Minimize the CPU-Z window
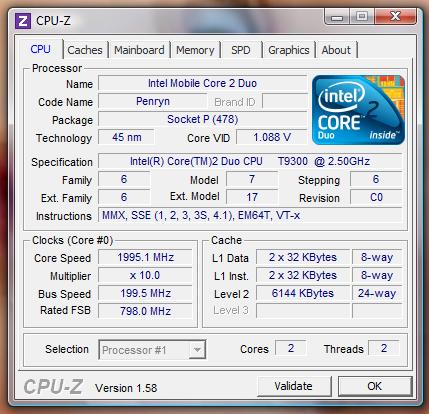Image resolution: width=429 pixels, height=414 pixels. tap(337, 17)
